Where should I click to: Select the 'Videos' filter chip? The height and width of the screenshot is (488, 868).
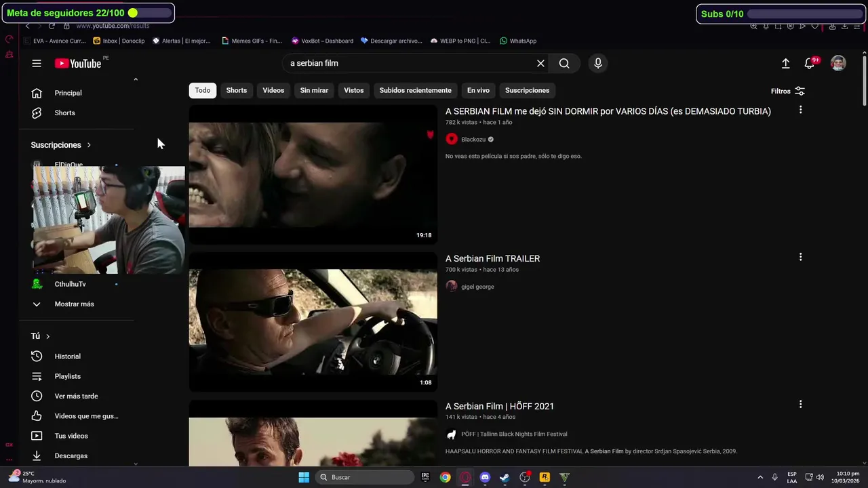273,90
